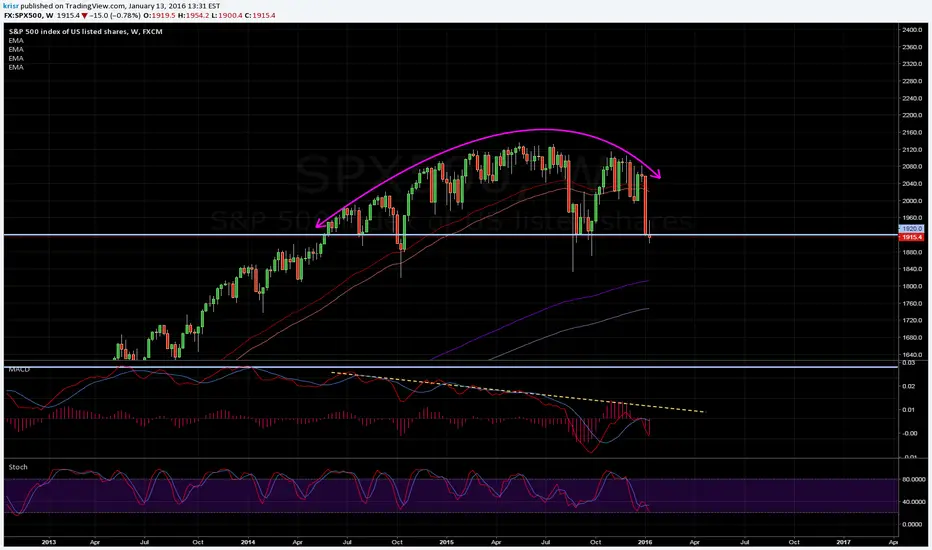Click the MACD indicator label
The height and width of the screenshot is (550, 932).
click(x=19, y=370)
